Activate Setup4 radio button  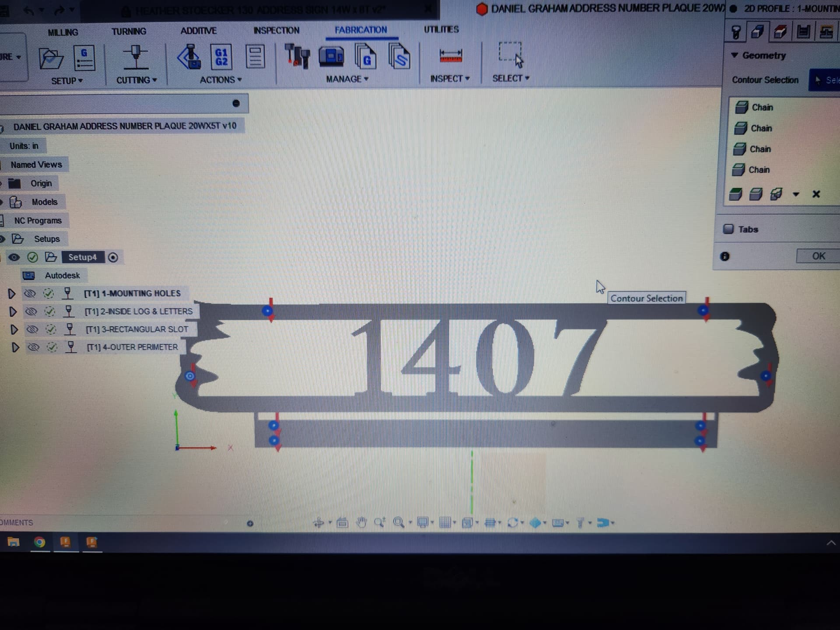(113, 257)
